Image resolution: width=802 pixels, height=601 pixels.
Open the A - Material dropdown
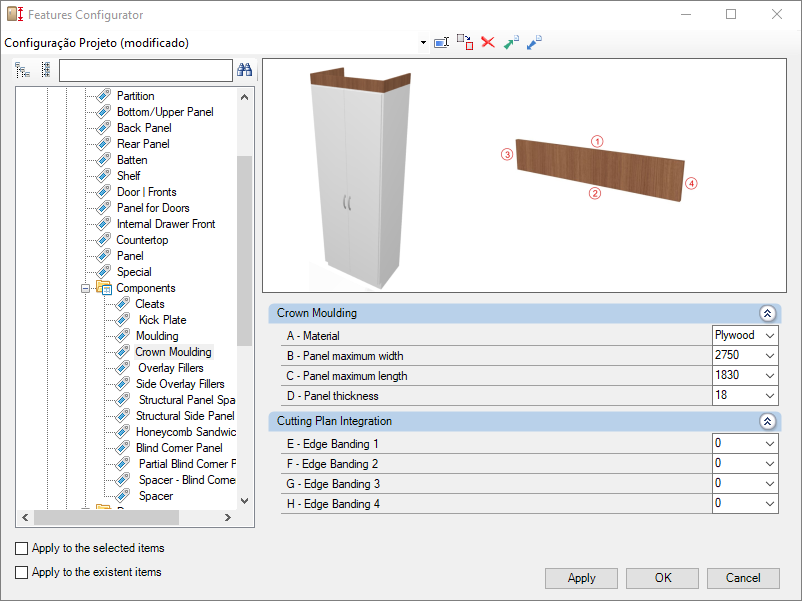pos(769,336)
